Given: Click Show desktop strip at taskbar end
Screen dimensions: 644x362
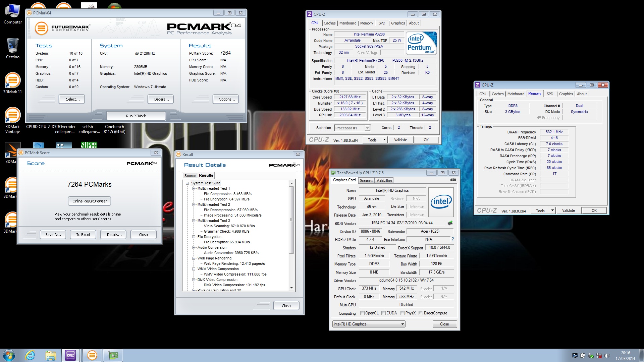Looking at the screenshot, I should (x=641, y=355).
